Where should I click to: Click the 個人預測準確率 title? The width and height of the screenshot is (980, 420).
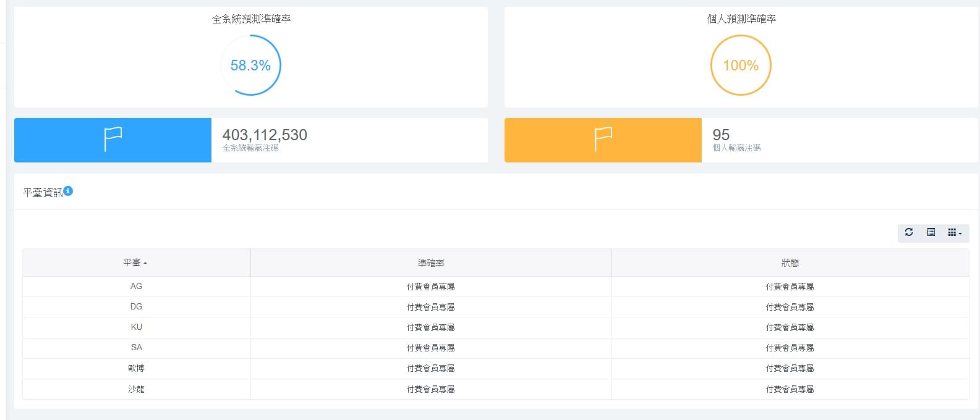741,19
